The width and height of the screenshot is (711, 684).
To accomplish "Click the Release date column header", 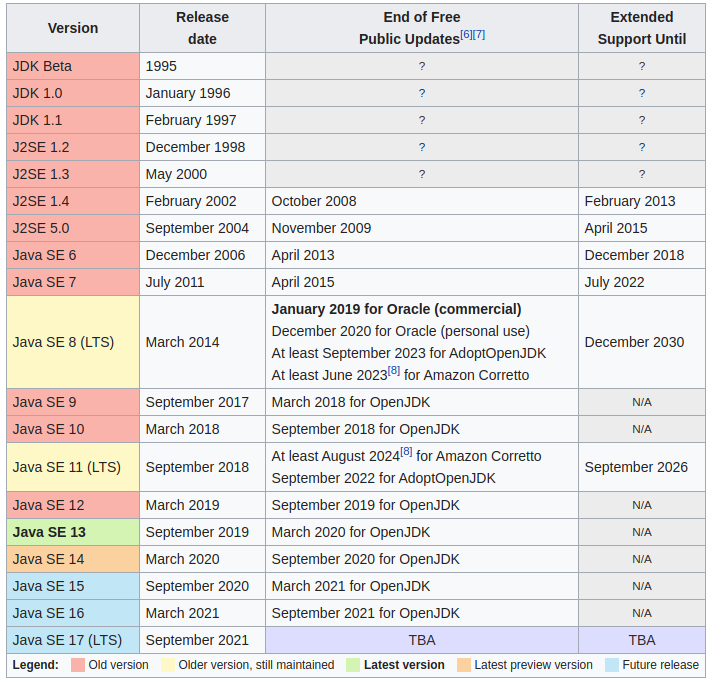I will (202, 28).
